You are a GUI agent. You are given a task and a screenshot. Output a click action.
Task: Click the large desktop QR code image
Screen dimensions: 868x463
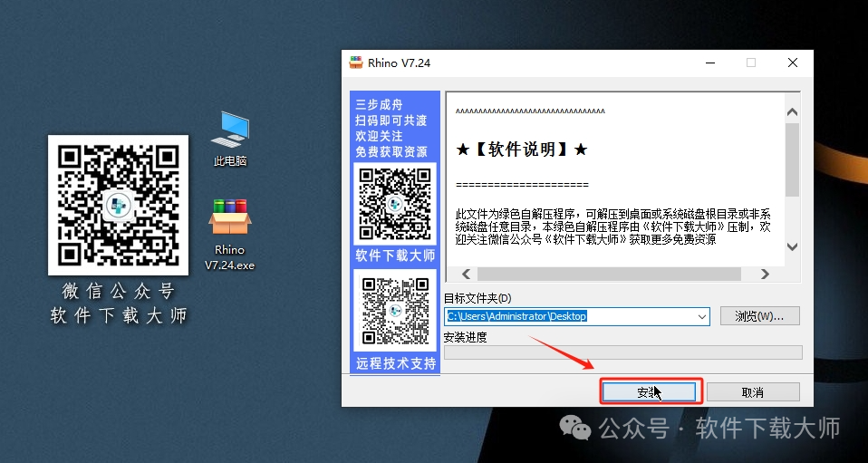pos(118,206)
